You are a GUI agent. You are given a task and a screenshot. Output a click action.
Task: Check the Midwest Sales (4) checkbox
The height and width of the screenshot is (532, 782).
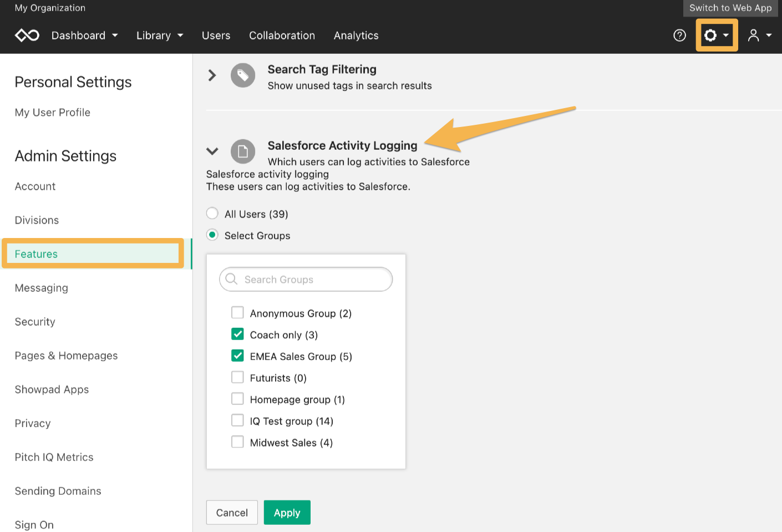[x=237, y=442]
